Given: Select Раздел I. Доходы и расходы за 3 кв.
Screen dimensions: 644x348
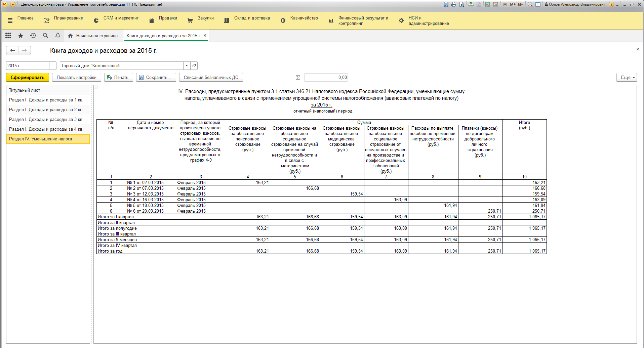Looking at the screenshot, I should click(48, 120).
